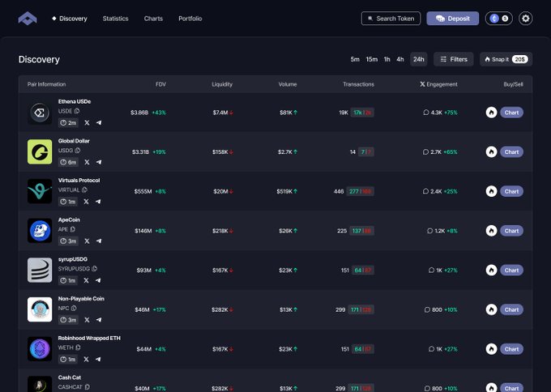The width and height of the screenshot is (551, 392).
Task: Click the 2m age badge for USDE
Action: (x=68, y=122)
